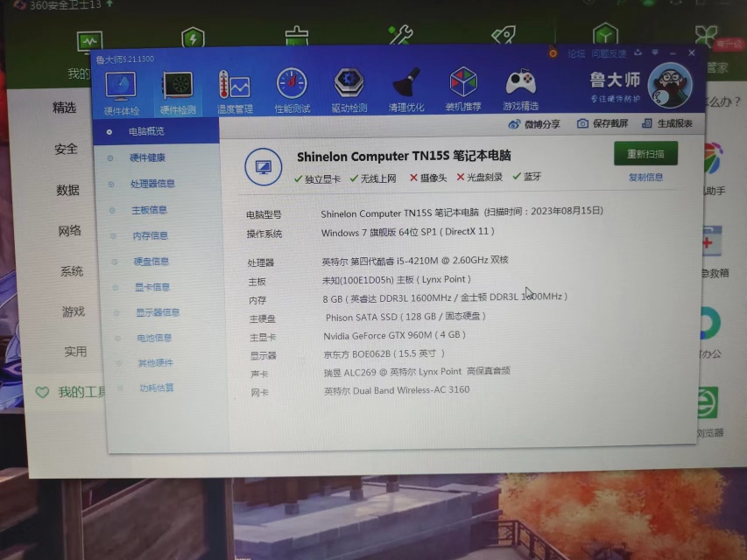Image resolution: width=747 pixels, height=560 pixels.
Task: Select 实用 in 360 window sidebar
Action: [x=75, y=352]
